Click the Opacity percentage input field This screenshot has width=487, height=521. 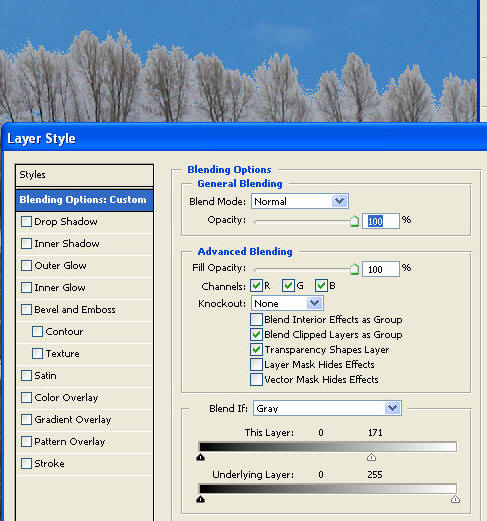381,221
